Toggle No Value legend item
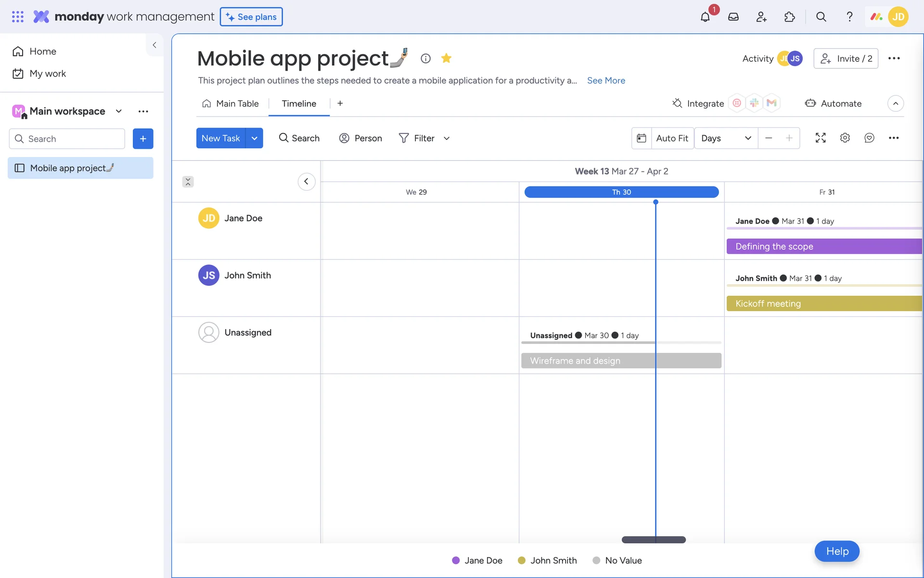This screenshot has height=578, width=924. [x=617, y=560]
